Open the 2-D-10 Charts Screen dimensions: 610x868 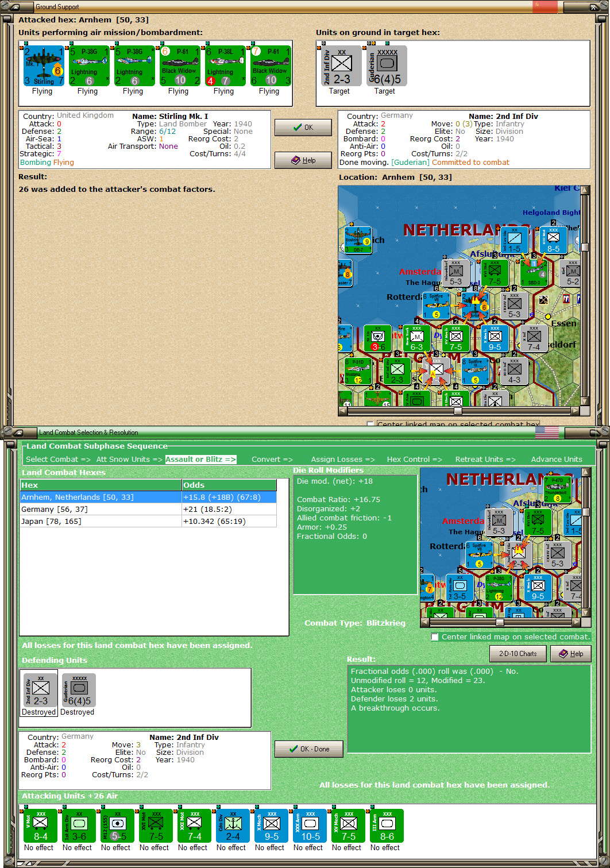click(x=517, y=653)
